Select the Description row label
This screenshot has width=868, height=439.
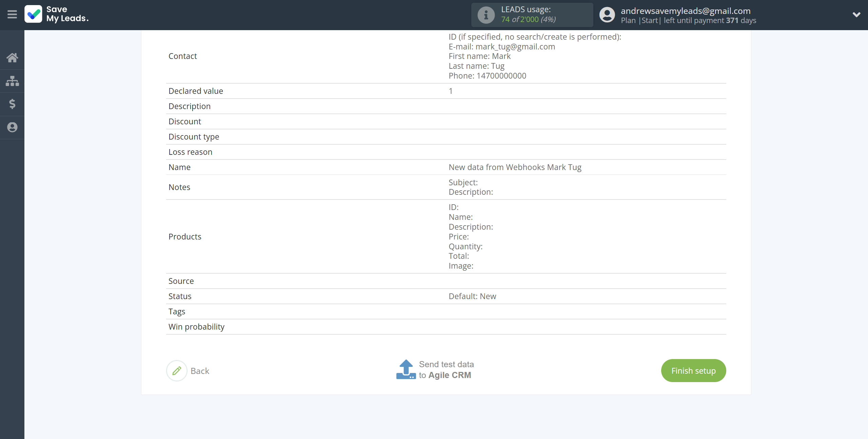pos(190,106)
